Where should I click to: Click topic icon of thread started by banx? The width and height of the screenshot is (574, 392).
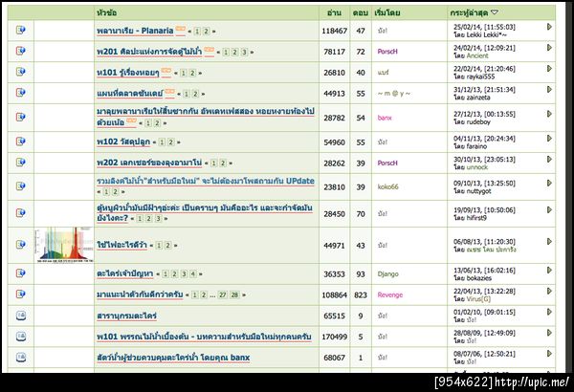[21, 118]
